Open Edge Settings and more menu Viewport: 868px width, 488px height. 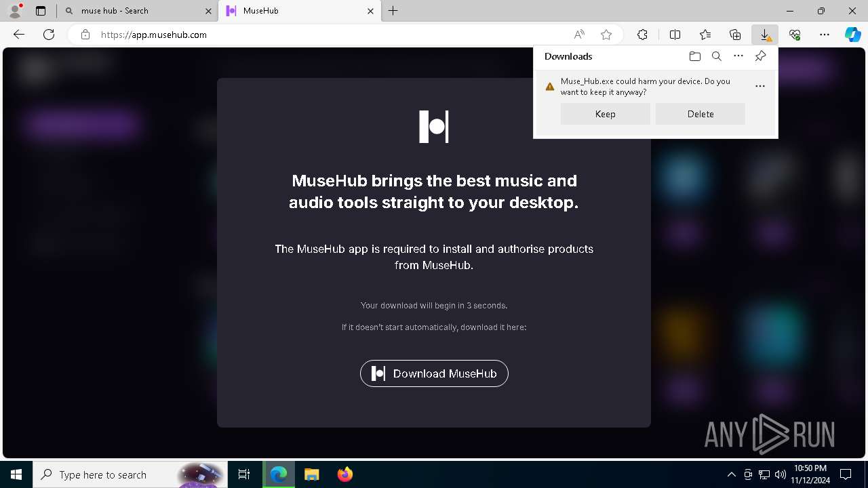coord(825,35)
